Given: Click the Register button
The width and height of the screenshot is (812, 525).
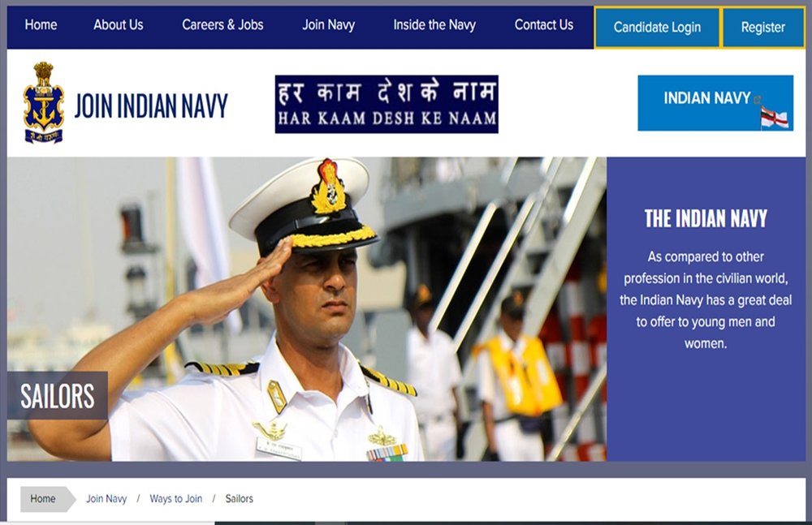Looking at the screenshot, I should pyautogui.click(x=762, y=28).
